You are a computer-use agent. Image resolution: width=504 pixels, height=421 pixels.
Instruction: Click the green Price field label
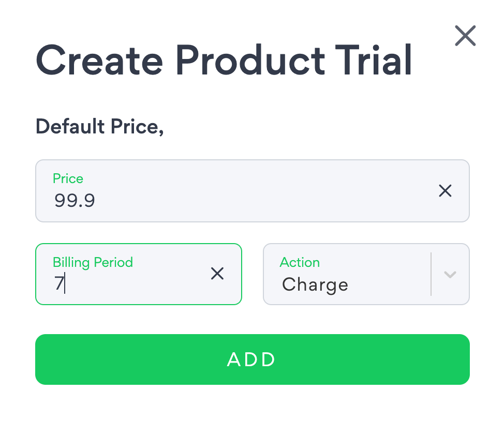pyautogui.click(x=68, y=179)
